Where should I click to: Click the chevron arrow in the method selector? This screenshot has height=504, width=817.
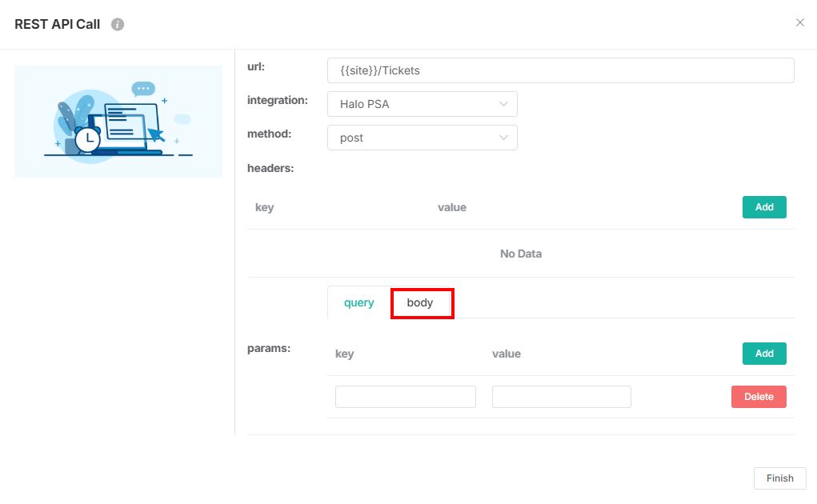[503, 138]
